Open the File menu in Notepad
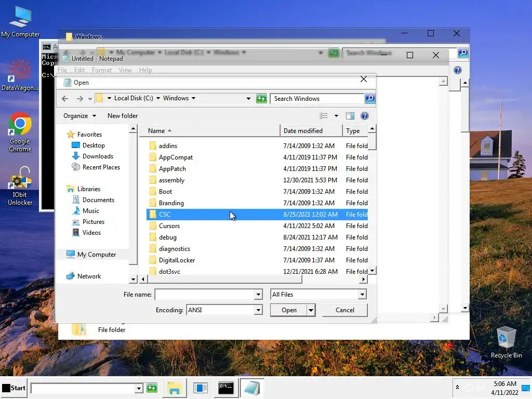Image resolution: width=532 pixels, height=399 pixels. pos(62,70)
